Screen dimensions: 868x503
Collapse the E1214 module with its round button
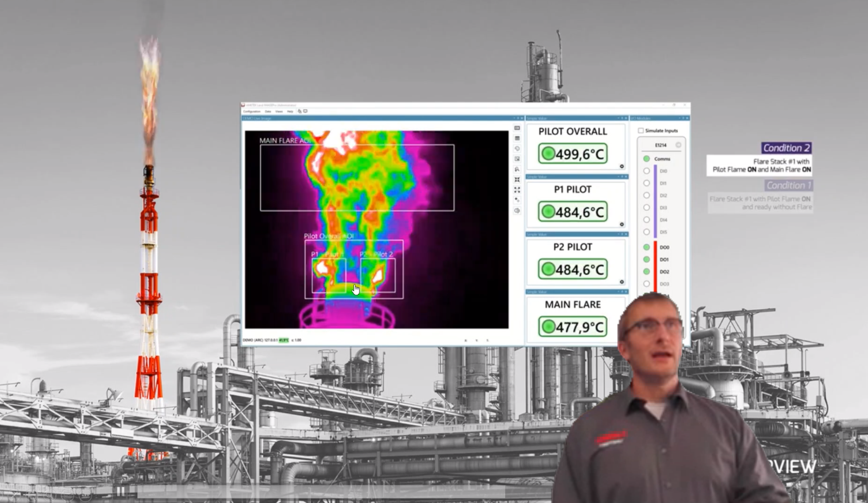click(678, 145)
